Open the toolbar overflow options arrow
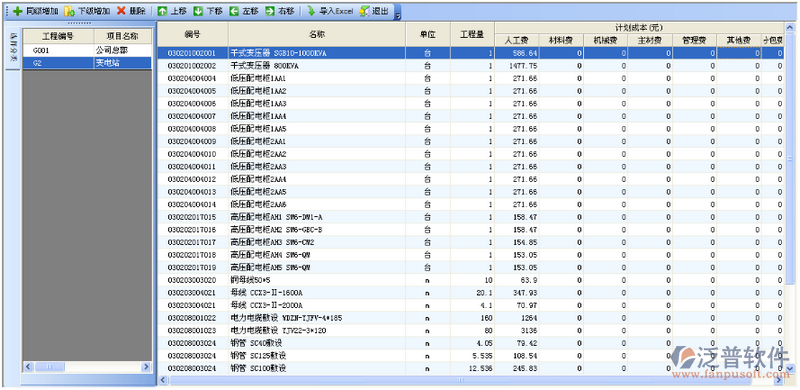 point(398,12)
